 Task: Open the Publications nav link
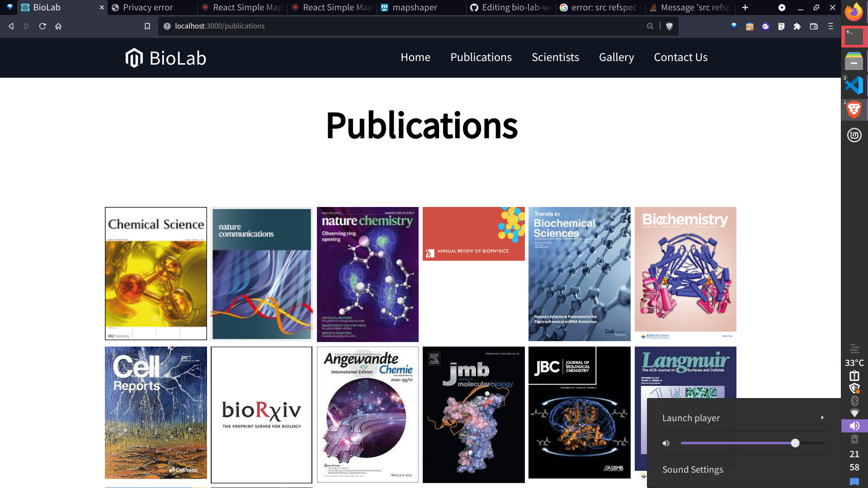coord(481,57)
